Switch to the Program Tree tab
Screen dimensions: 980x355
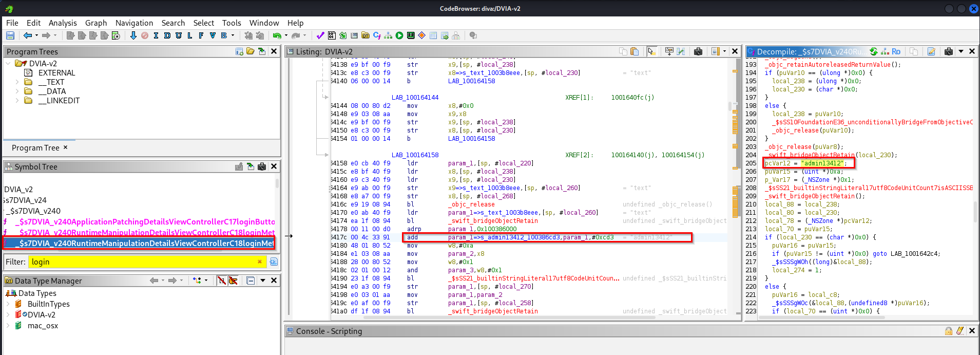coord(35,148)
